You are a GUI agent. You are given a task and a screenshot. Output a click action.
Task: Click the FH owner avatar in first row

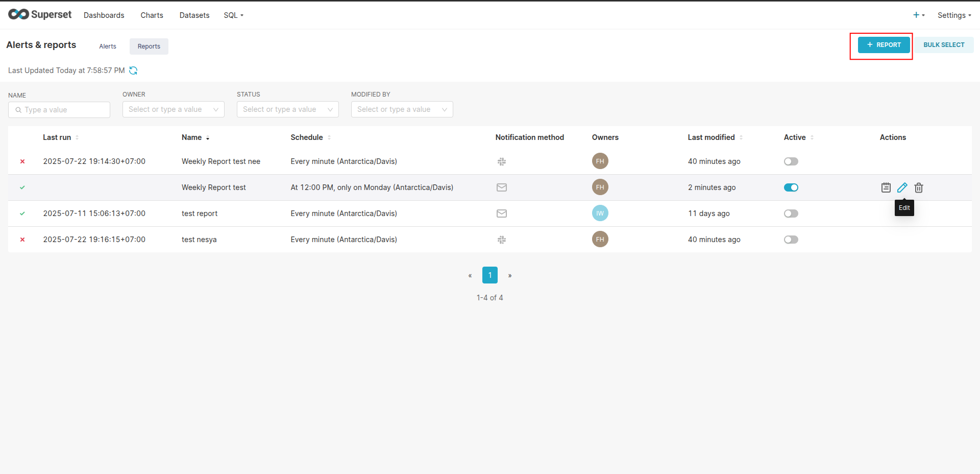pyautogui.click(x=600, y=161)
